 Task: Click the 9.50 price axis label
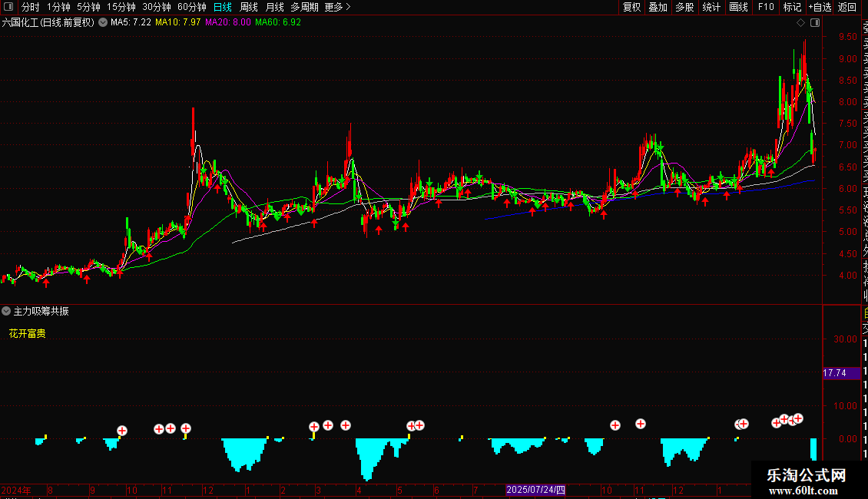tap(847, 37)
